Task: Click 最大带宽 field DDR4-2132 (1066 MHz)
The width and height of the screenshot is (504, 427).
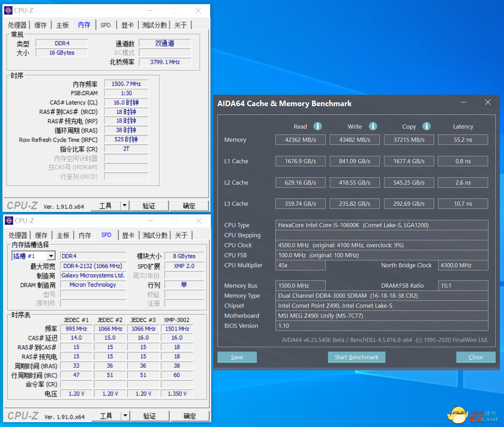Action: click(93, 266)
